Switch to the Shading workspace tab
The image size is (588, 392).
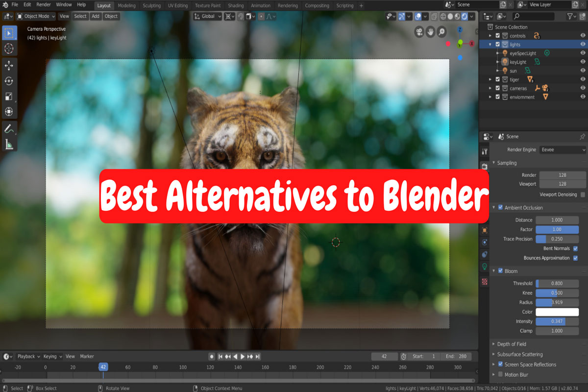(x=236, y=5)
